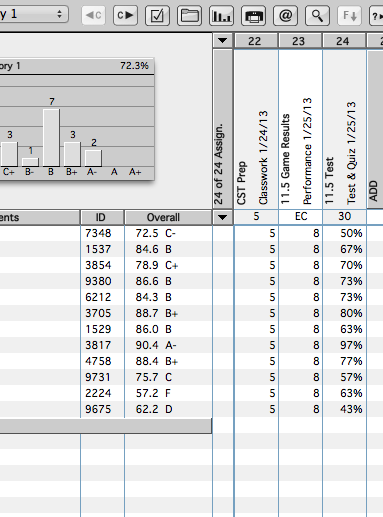
Task: Click overall grade '72.5 C-'
Action: pyautogui.click(x=155, y=233)
